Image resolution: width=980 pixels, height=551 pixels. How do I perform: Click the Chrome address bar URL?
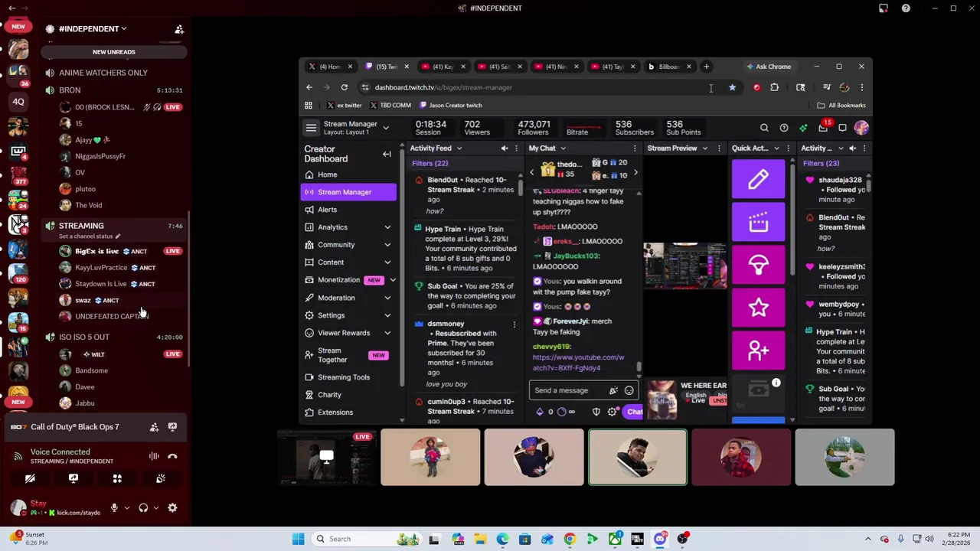pos(443,87)
